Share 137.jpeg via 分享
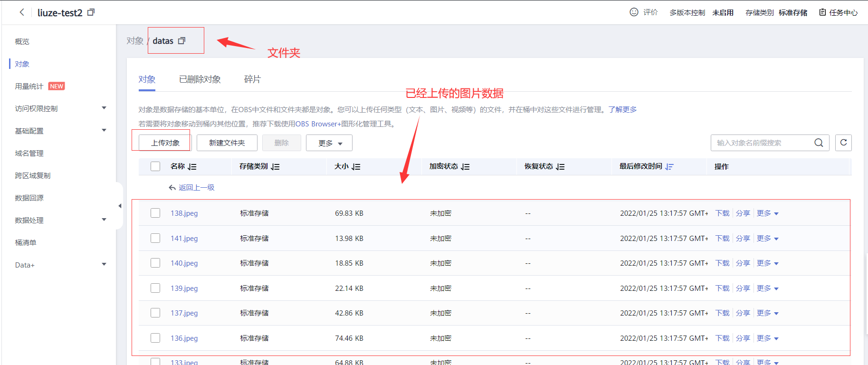 pos(743,313)
